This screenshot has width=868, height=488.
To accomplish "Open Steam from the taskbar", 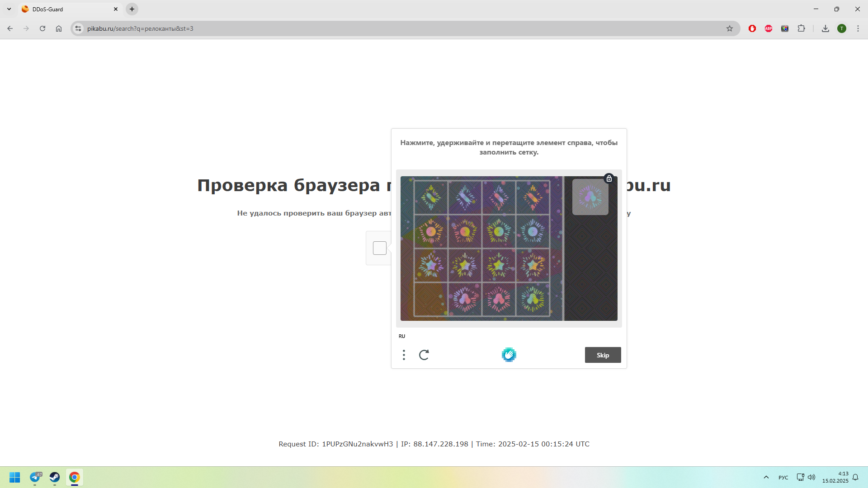I will 55,477.
